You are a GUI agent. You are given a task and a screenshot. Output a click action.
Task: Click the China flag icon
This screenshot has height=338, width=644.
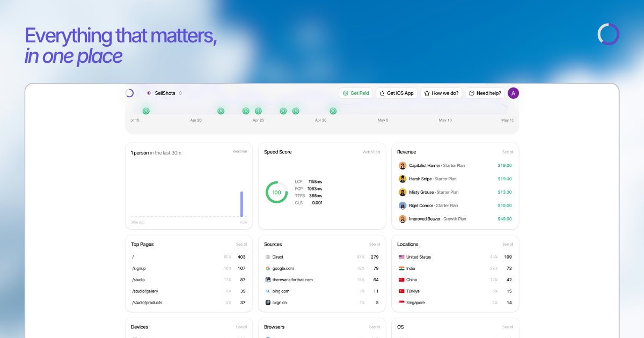(x=401, y=280)
